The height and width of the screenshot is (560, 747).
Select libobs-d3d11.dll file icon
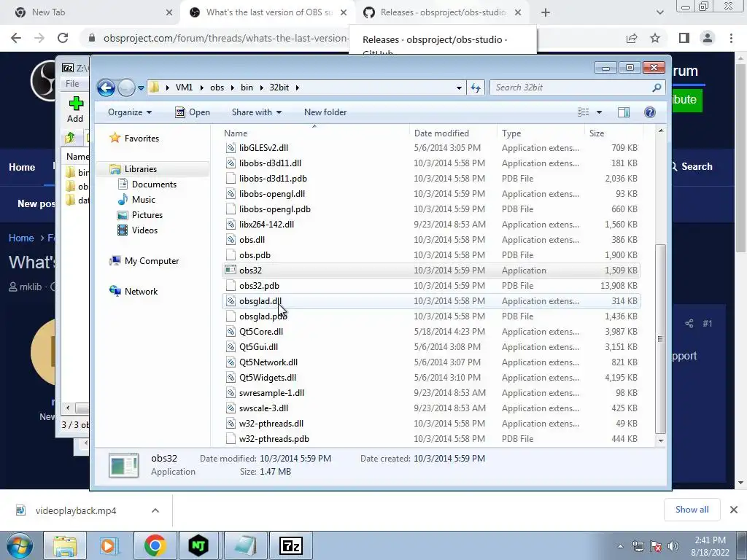click(231, 163)
